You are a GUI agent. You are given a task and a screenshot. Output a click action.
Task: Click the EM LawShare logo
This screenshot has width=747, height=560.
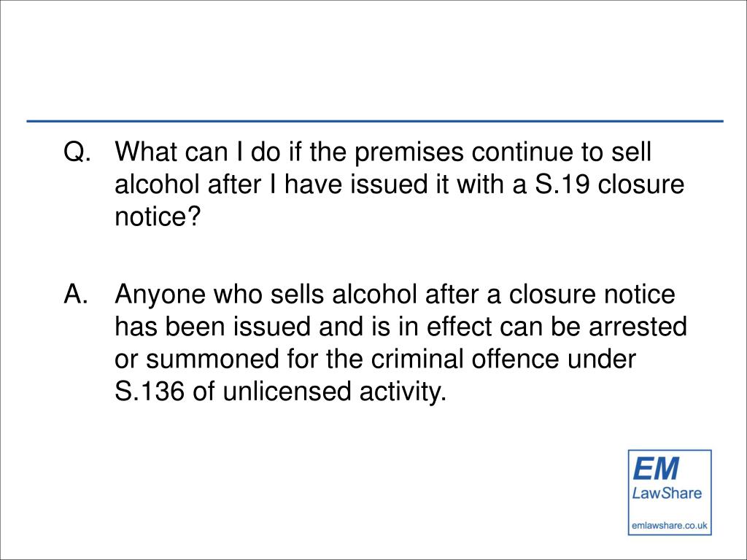670,492
